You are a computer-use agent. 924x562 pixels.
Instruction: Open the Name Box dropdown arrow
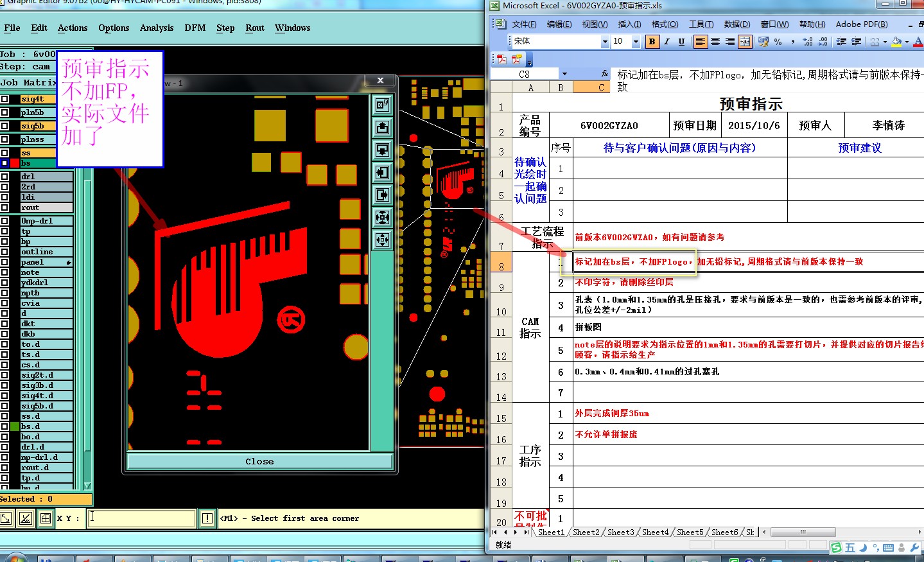[564, 74]
